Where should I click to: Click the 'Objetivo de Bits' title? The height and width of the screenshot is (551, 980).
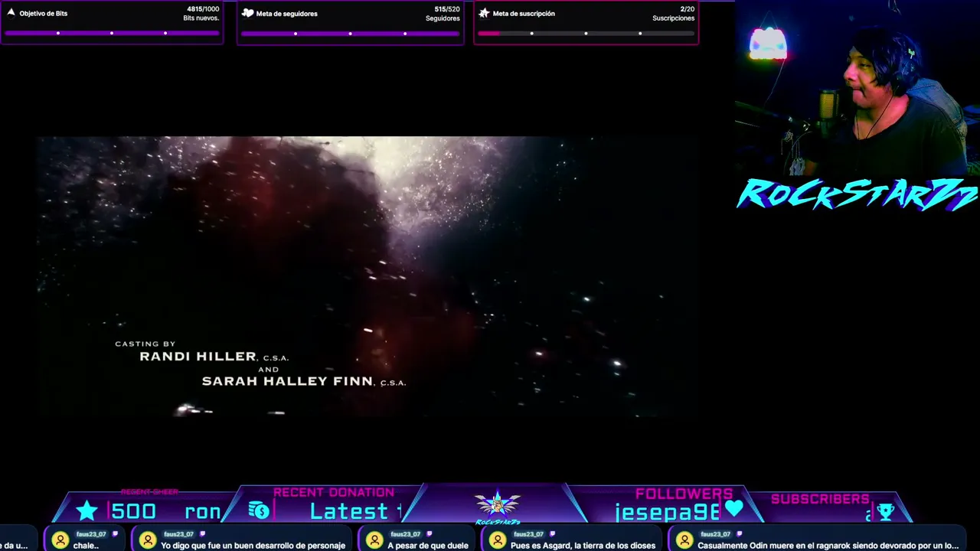(44, 14)
